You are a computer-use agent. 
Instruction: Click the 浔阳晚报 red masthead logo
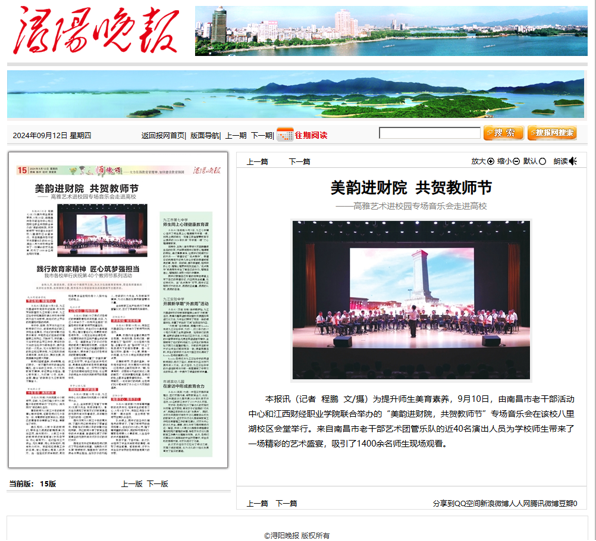coord(96,30)
